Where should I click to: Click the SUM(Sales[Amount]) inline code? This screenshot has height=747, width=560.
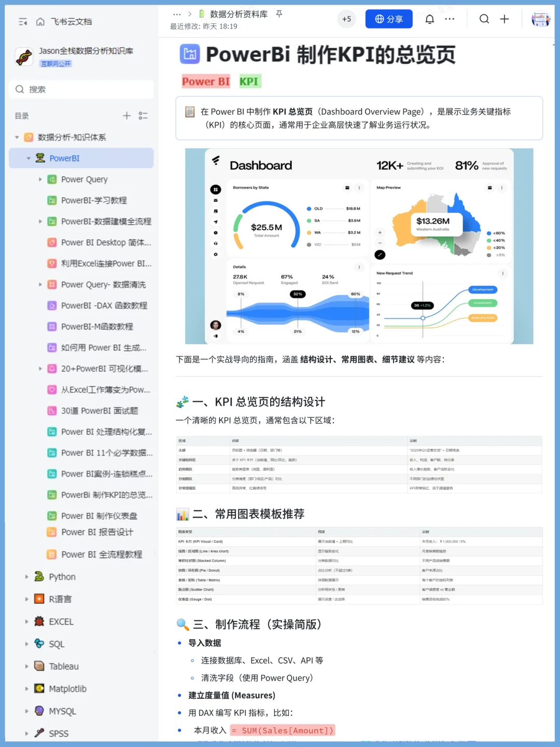[x=283, y=730]
